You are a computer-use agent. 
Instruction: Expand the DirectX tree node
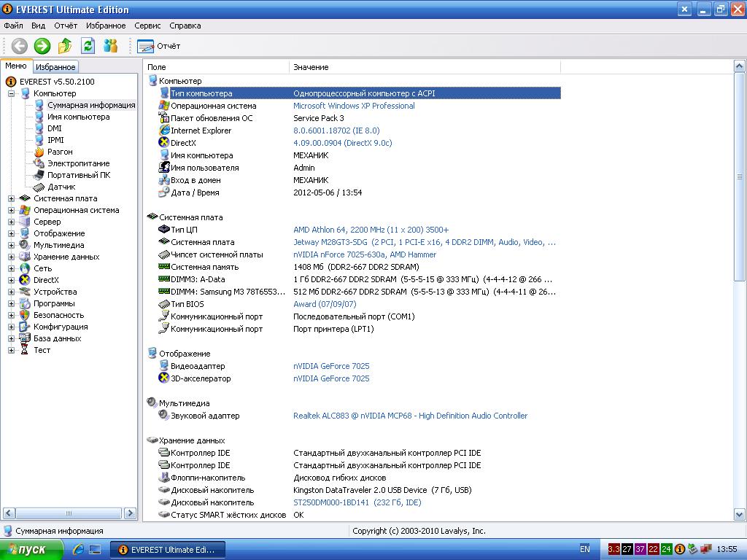tap(11, 281)
